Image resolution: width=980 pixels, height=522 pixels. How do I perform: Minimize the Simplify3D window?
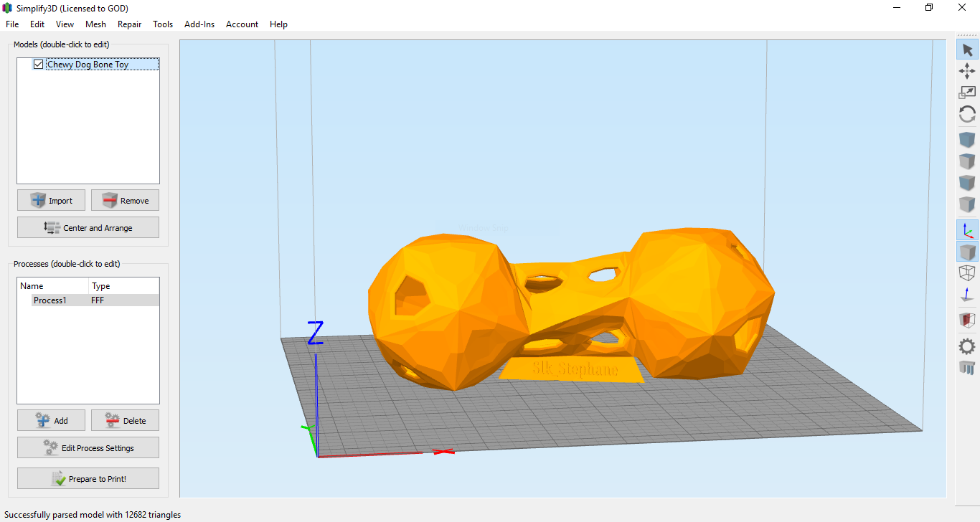pos(897,7)
